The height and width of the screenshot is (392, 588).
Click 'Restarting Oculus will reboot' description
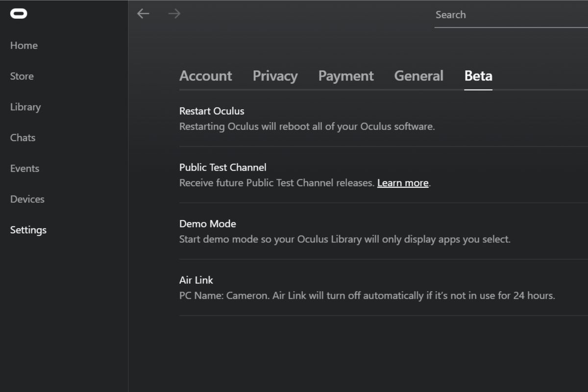pos(307,127)
